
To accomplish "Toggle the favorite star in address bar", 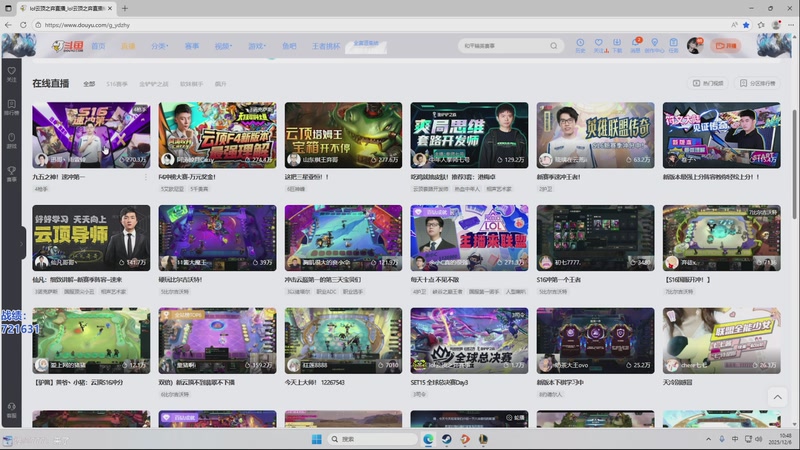I will point(746,24).
